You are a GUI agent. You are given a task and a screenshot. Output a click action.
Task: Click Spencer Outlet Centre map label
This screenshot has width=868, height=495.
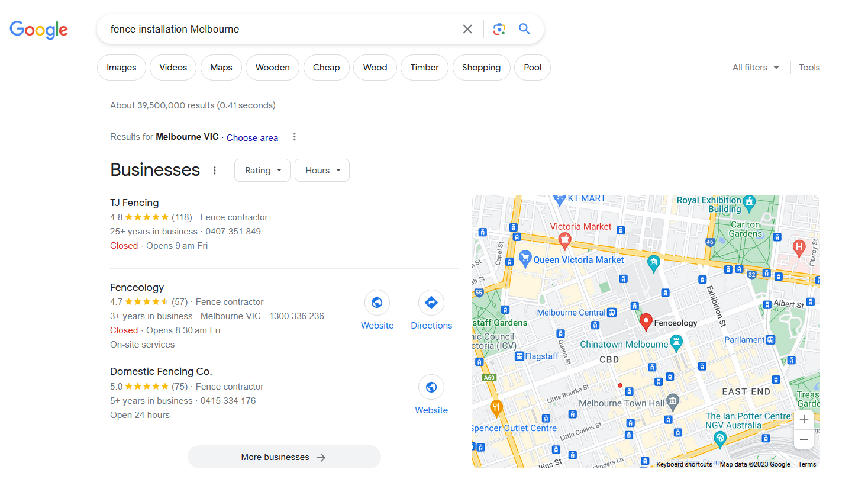click(x=514, y=428)
